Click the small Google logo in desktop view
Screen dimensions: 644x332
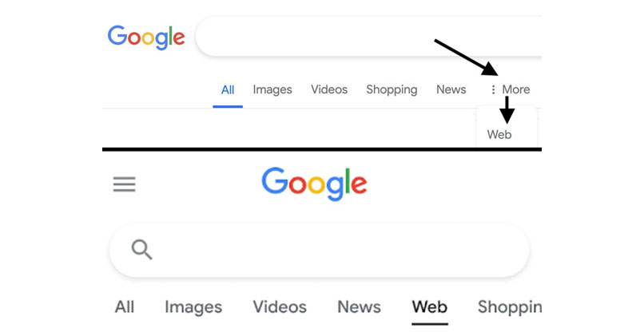(x=146, y=36)
